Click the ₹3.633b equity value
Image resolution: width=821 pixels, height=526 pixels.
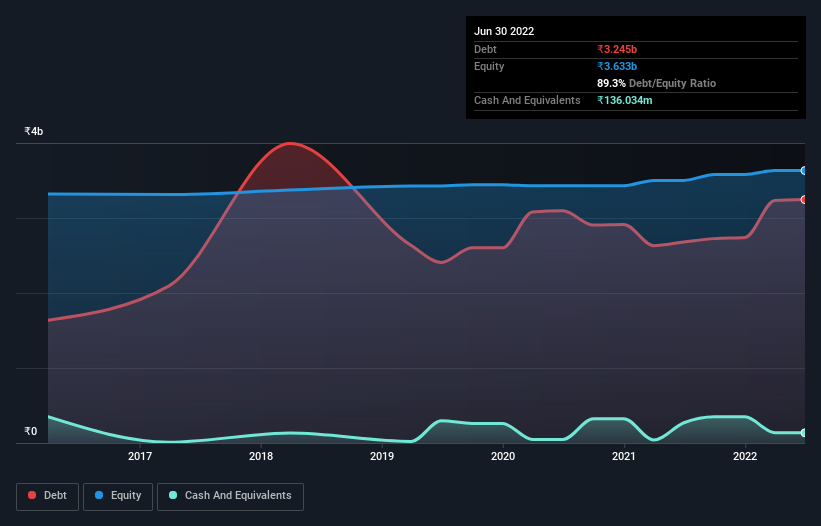[x=617, y=66]
